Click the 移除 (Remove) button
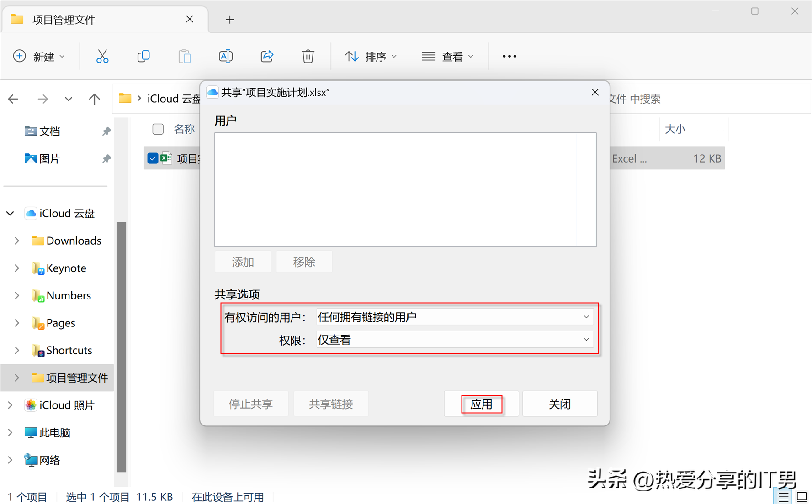The image size is (812, 504). (304, 262)
